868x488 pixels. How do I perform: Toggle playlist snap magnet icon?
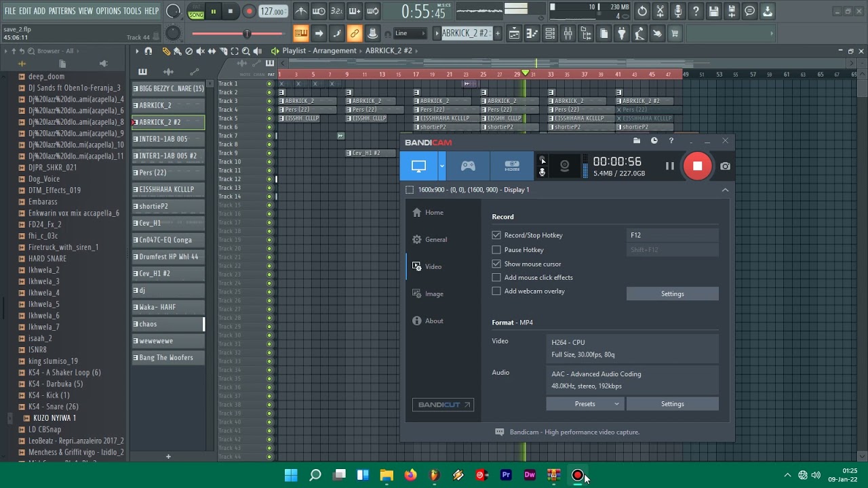148,51
